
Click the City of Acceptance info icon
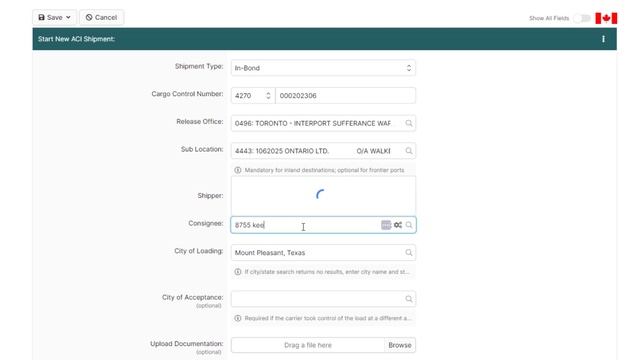pos(238,318)
